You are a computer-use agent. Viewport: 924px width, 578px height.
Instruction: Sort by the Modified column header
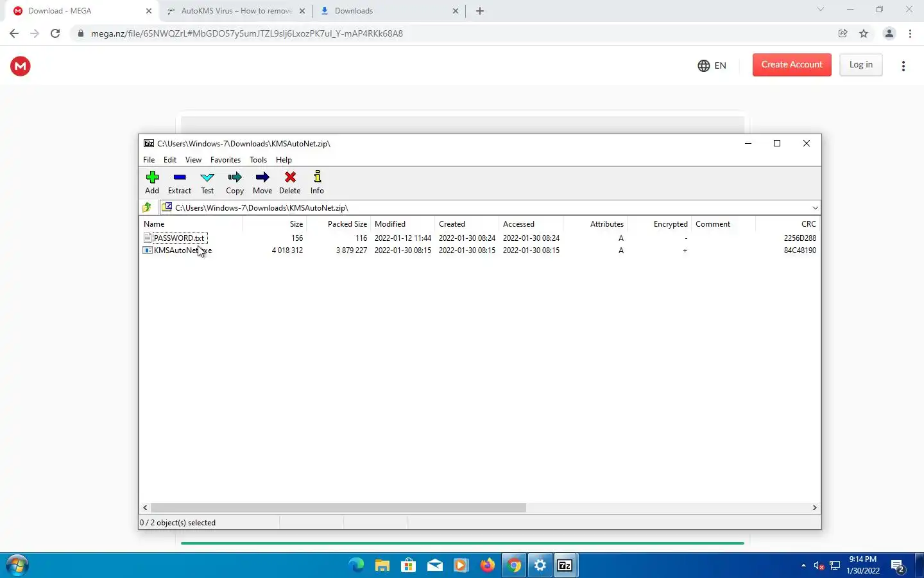pos(403,224)
